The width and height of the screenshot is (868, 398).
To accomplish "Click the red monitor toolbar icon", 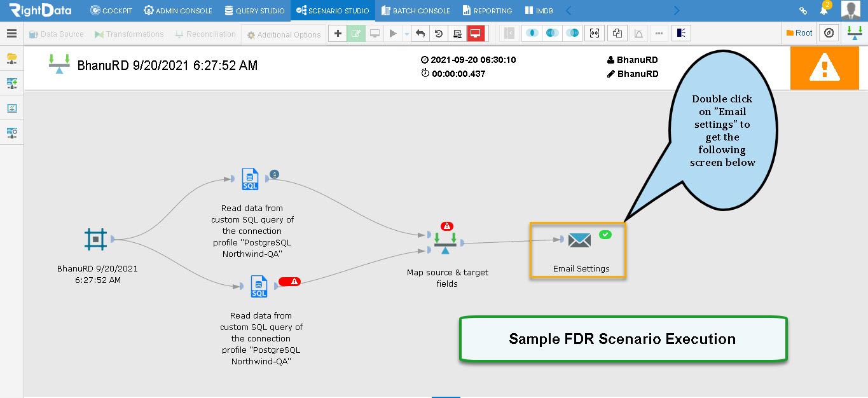I will (x=475, y=34).
